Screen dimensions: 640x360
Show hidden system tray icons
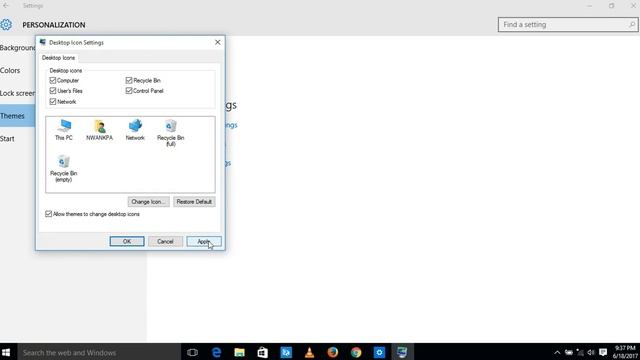(x=557, y=353)
